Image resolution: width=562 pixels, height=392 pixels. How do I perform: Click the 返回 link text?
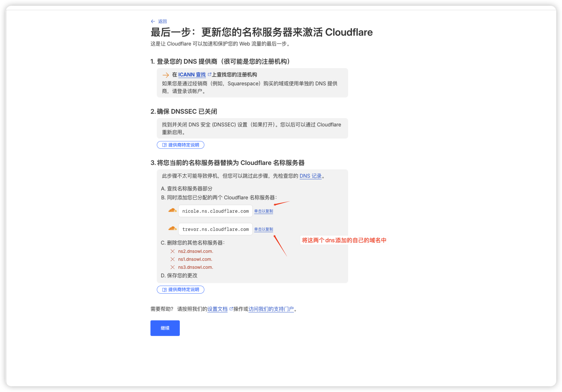[162, 21]
